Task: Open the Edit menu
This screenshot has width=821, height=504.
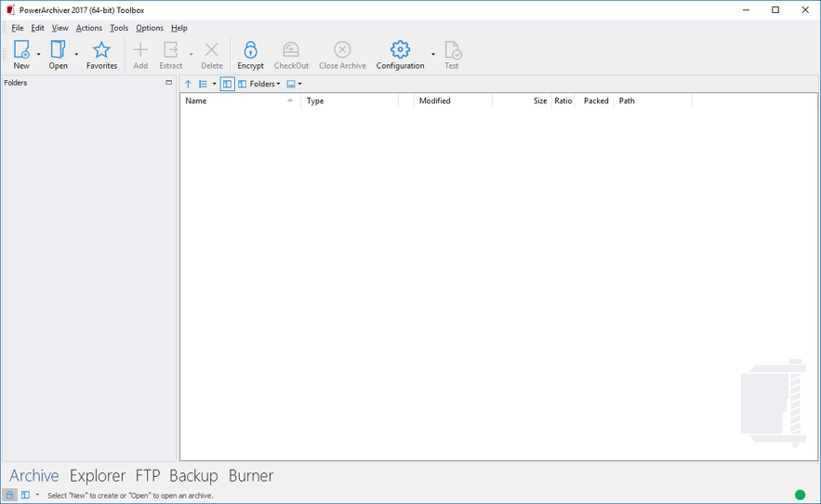Action: click(x=38, y=28)
